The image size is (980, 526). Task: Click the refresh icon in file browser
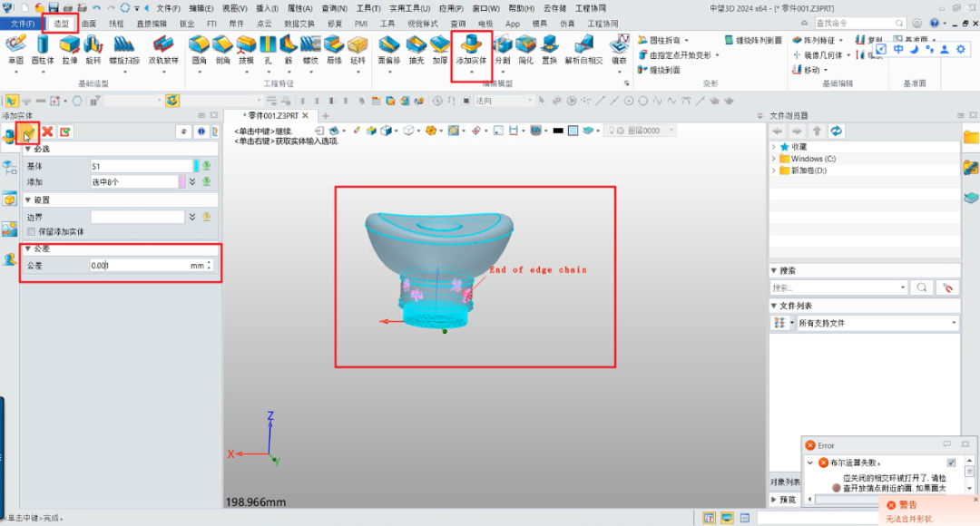(837, 131)
